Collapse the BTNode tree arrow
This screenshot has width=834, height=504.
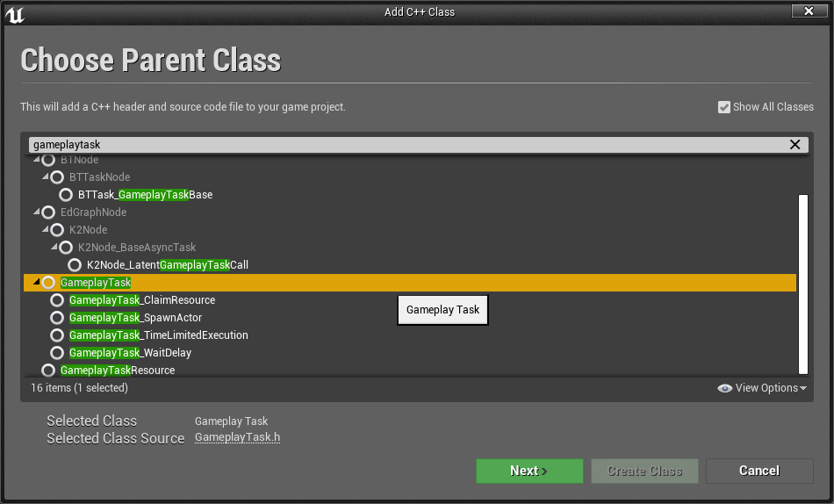pos(37,159)
